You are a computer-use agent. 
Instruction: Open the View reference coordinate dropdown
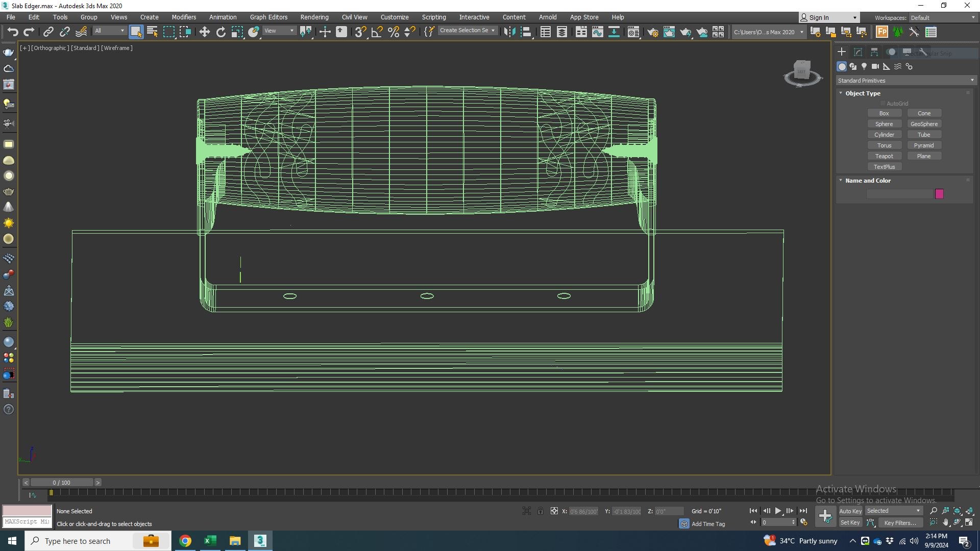[x=279, y=31]
